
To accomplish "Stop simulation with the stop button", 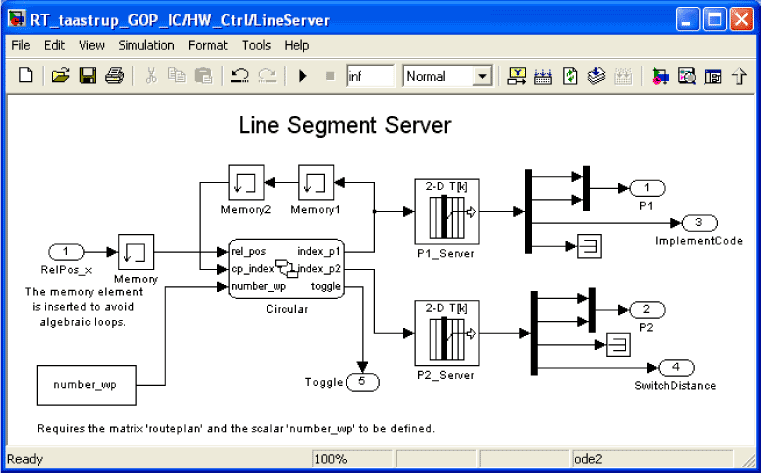I will coord(330,76).
